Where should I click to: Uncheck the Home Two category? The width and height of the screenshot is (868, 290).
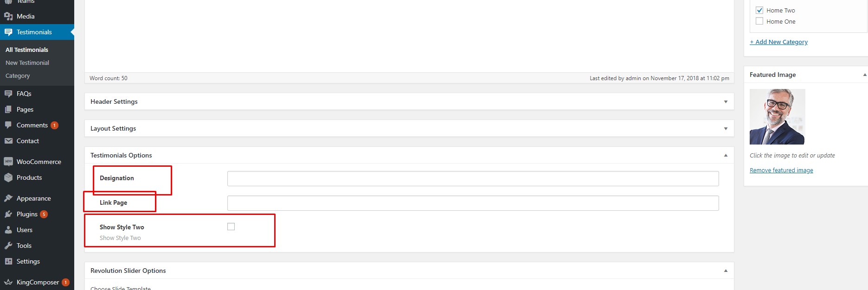point(759,10)
